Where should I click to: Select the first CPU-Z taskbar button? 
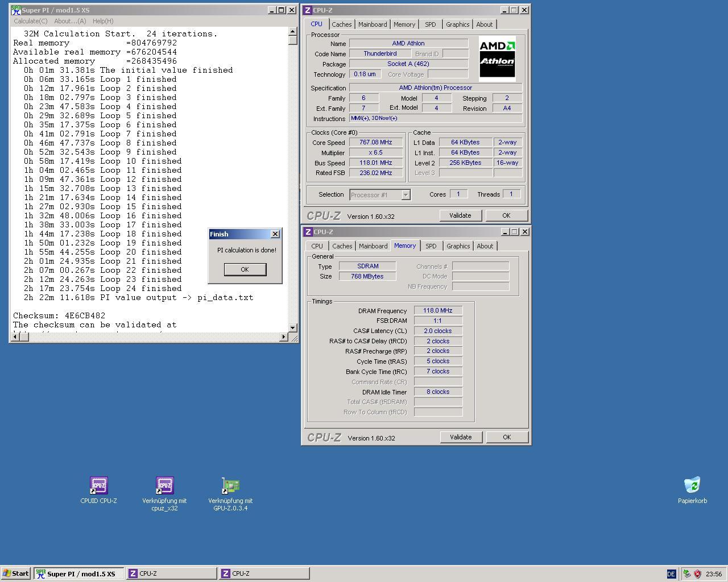171,573
